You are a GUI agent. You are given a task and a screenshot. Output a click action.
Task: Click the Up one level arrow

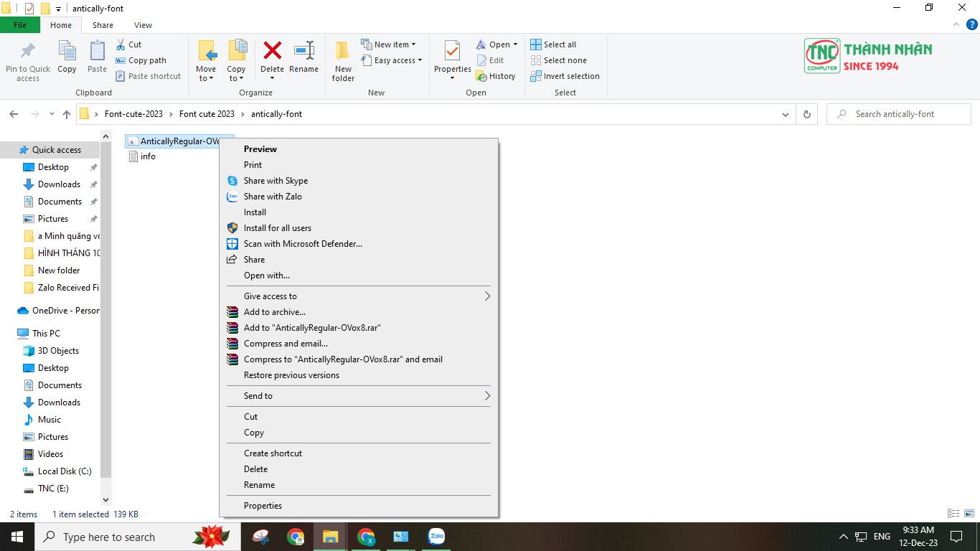(67, 114)
